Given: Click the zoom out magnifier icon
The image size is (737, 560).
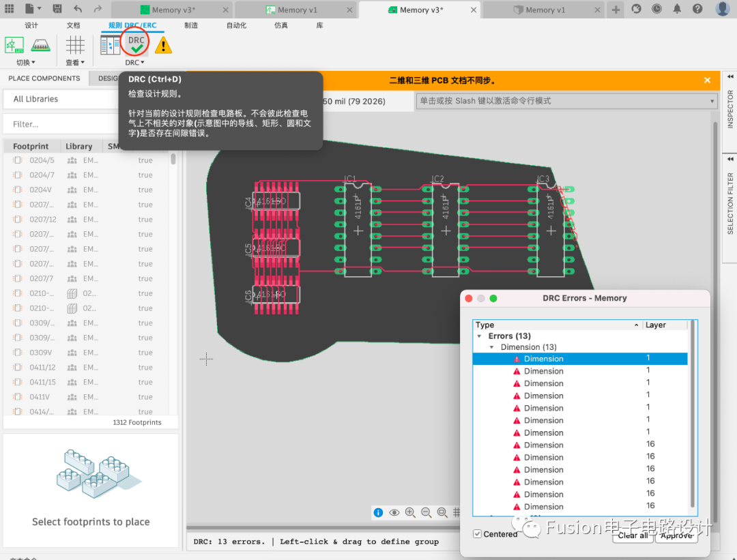Looking at the screenshot, I should pos(427,512).
